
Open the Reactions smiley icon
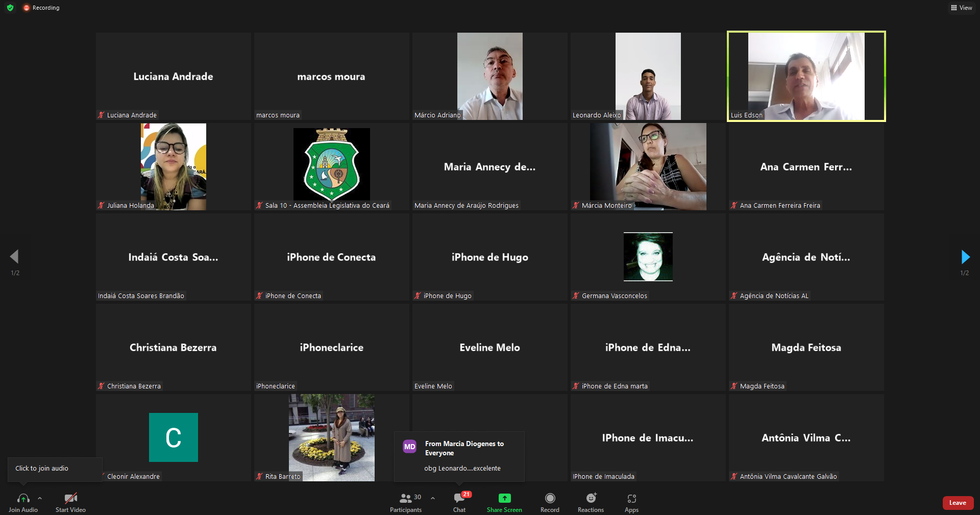pos(591,498)
